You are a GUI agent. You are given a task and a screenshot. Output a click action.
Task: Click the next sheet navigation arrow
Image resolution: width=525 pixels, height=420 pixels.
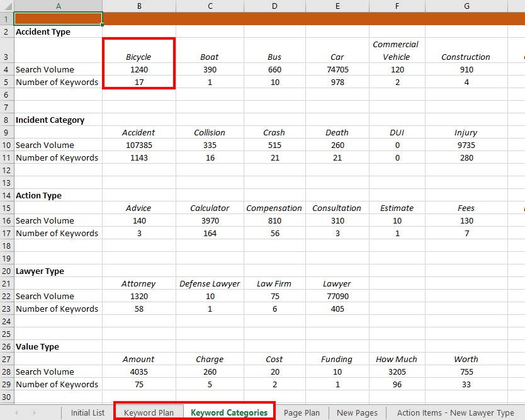click(33, 413)
